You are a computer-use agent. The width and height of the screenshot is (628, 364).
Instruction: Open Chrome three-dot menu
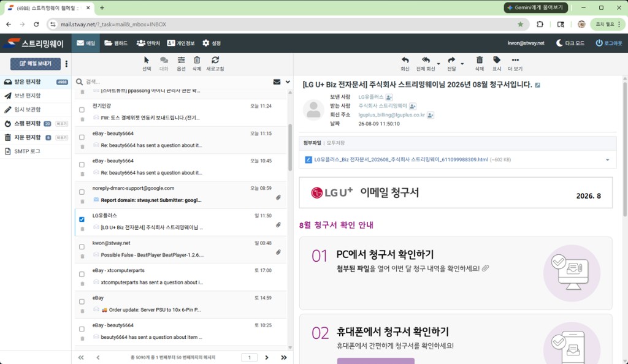tap(619, 25)
